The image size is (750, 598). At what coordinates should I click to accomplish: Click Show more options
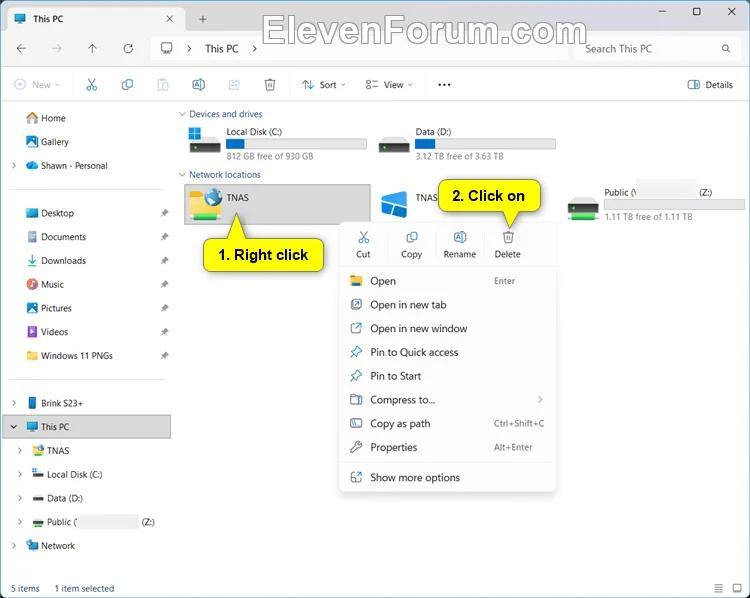[x=448, y=477]
